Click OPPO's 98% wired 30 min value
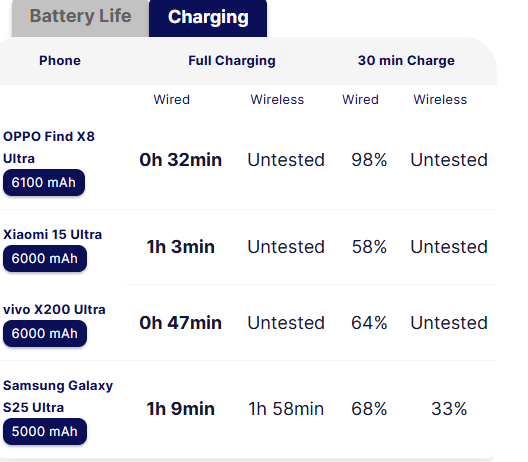This screenshot has height=462, width=528. [369, 160]
